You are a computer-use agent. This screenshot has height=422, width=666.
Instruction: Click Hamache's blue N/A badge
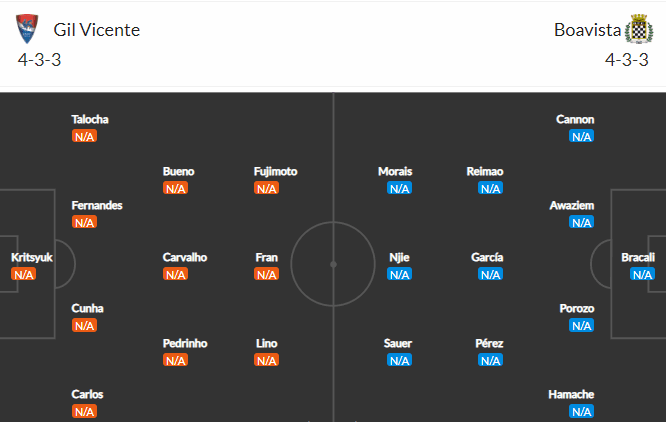(x=581, y=411)
